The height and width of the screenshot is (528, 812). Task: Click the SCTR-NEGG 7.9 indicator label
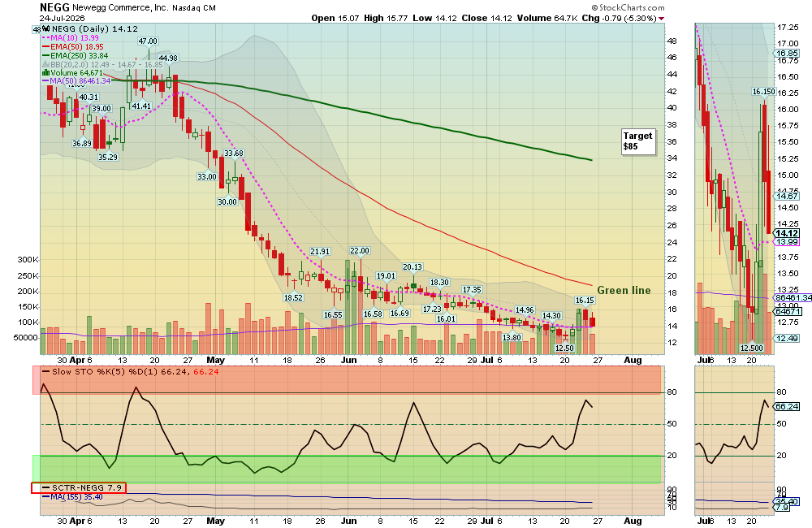(79, 487)
